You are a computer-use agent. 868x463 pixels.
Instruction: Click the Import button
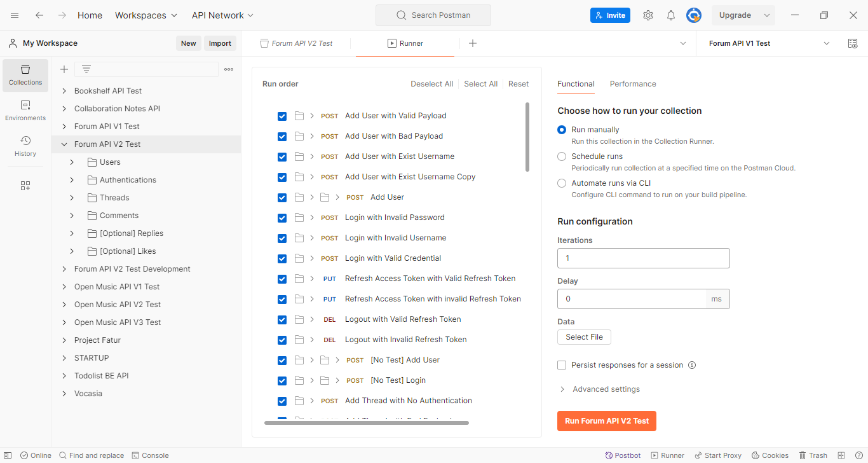220,43
